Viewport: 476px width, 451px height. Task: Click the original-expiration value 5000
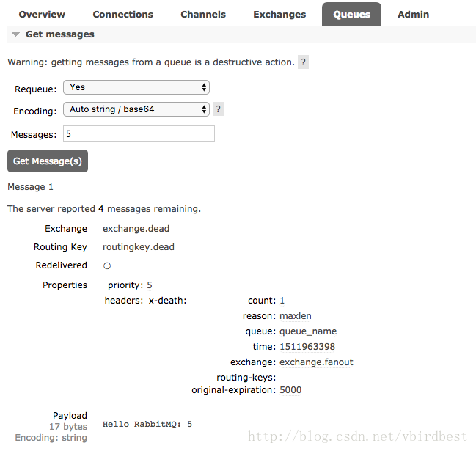tap(290, 390)
